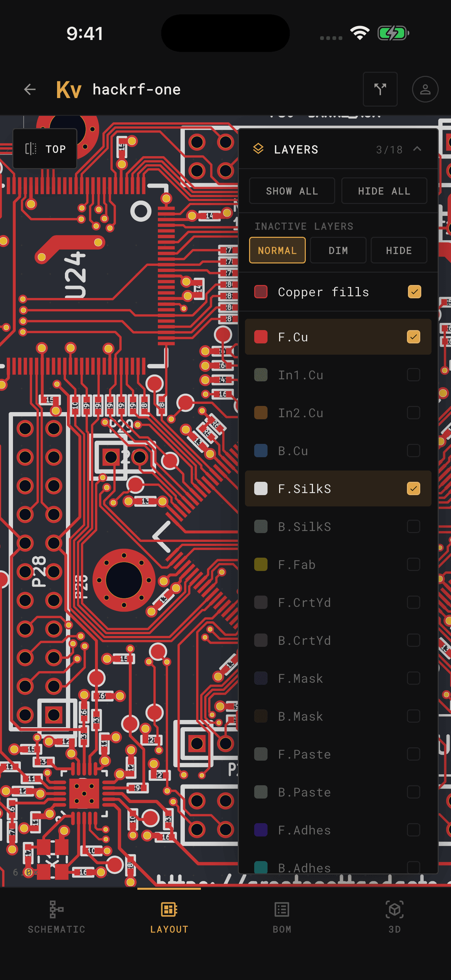The image size is (451, 980).
Task: Select the B.CrtYd layer name
Action: tap(304, 640)
